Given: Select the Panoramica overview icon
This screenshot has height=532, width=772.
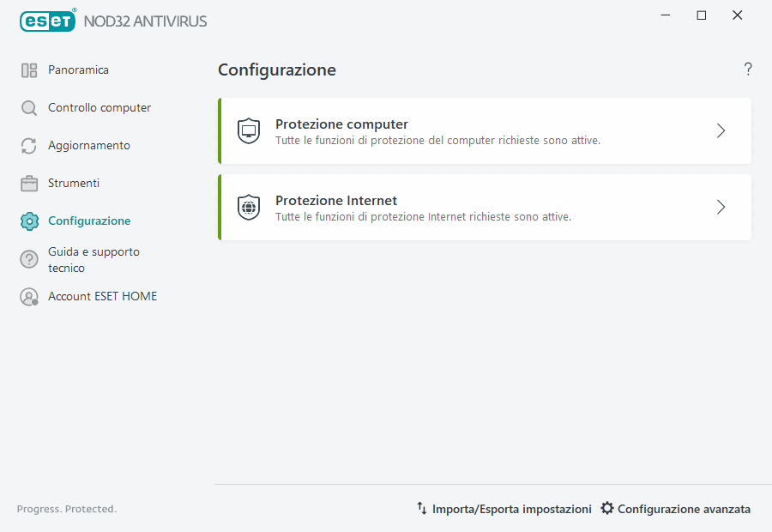Looking at the screenshot, I should [x=28, y=70].
